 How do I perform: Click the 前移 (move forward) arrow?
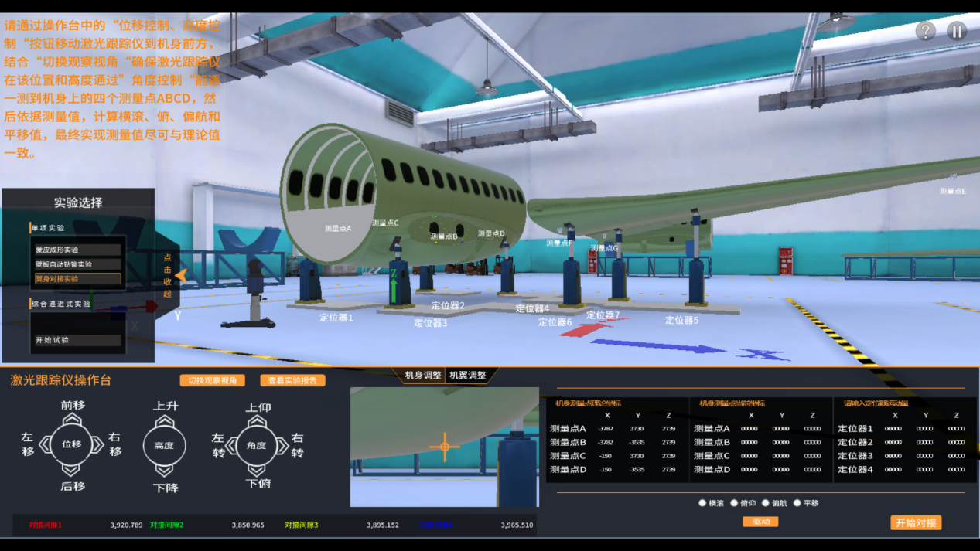click(71, 420)
